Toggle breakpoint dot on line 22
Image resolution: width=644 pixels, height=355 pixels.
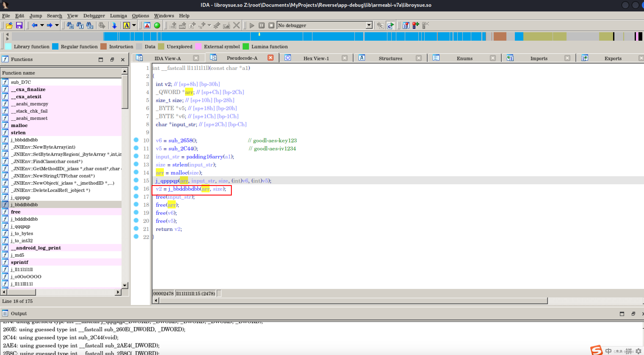pyautogui.click(x=136, y=236)
